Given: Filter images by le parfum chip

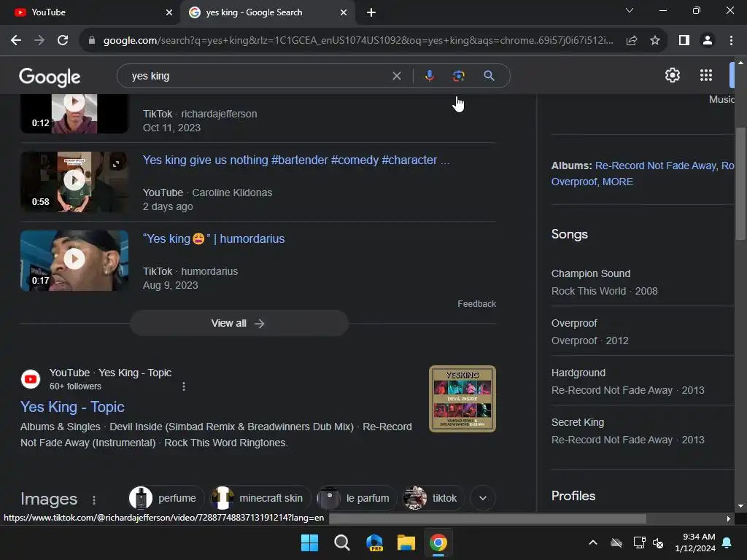Looking at the screenshot, I should tap(356, 498).
